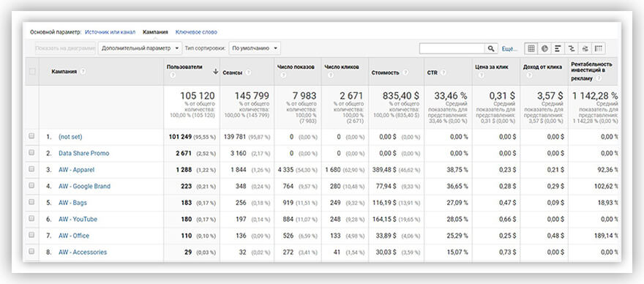Switch to term cloud view icon
Screen dimensions: 644x284
pyautogui.click(x=585, y=48)
